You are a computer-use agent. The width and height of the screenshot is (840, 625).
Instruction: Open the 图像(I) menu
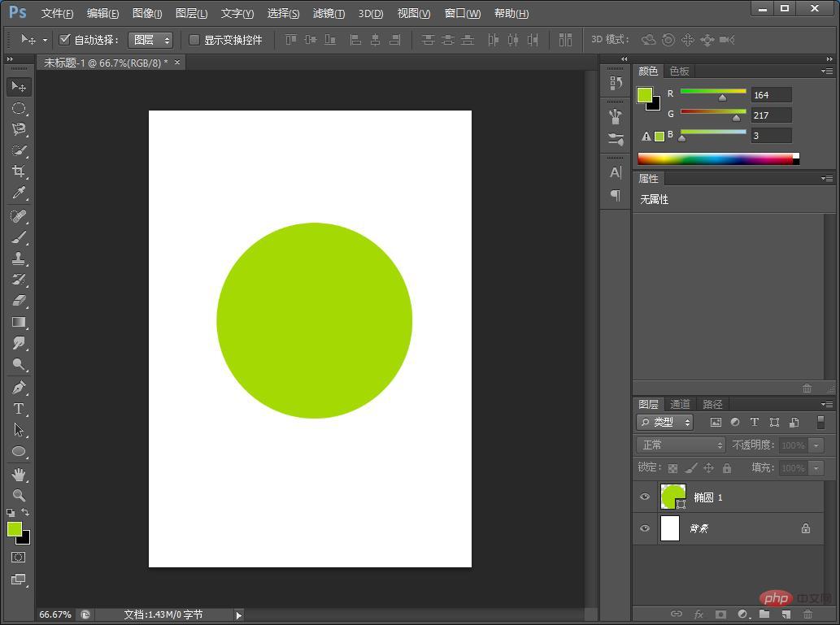tap(147, 13)
